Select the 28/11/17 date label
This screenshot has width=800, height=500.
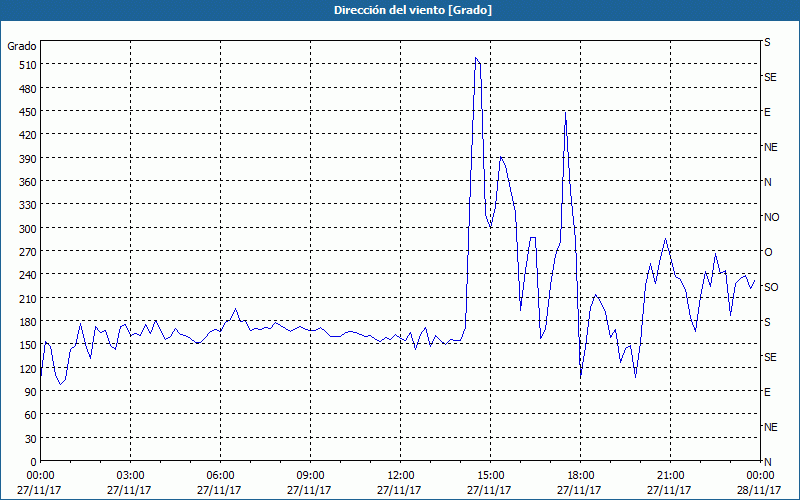[x=759, y=490]
